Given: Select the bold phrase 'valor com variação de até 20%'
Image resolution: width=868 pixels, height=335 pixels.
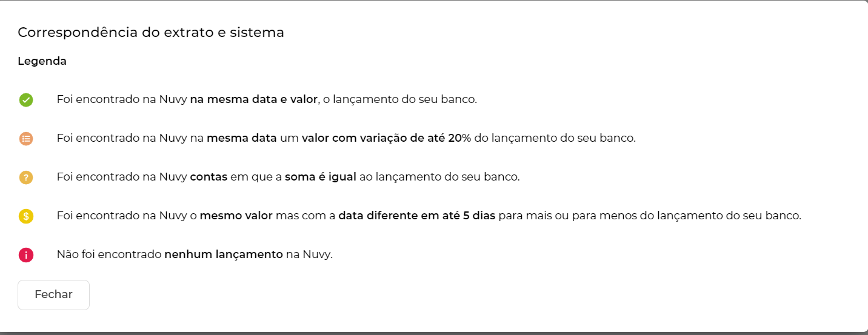Looking at the screenshot, I should tap(386, 138).
